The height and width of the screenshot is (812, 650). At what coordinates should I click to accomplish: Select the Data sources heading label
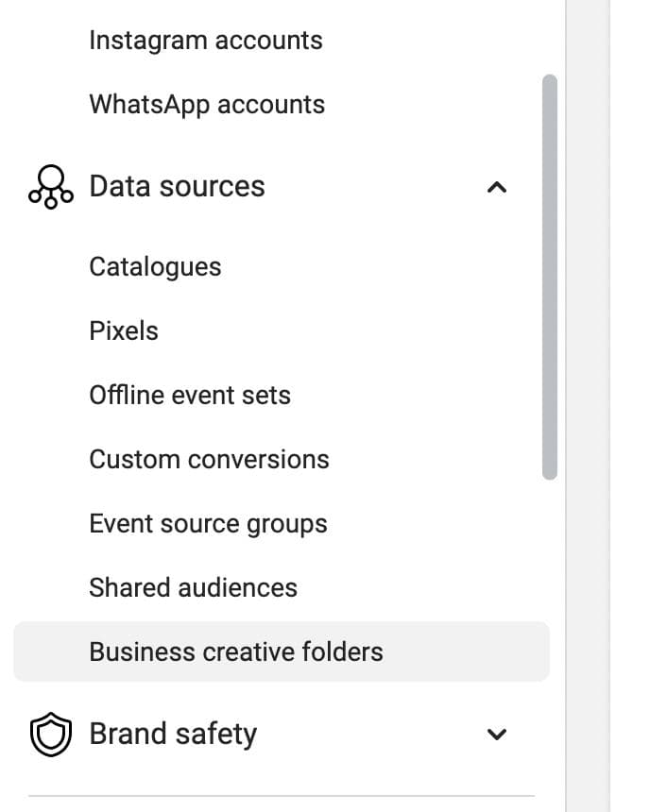point(177,187)
